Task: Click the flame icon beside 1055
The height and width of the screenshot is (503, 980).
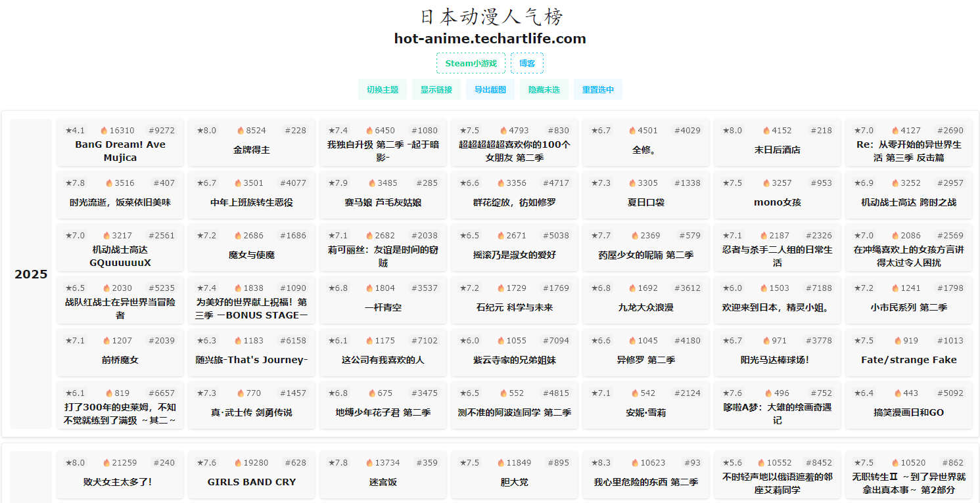Action: (x=501, y=341)
